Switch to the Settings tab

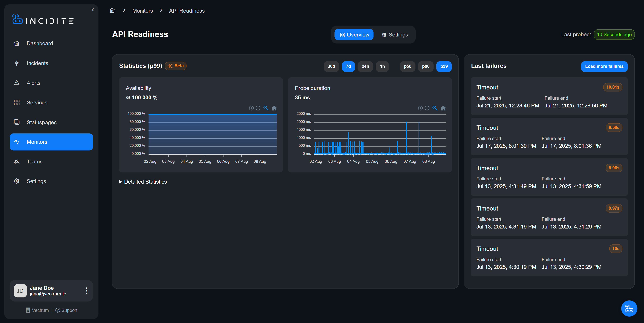(x=395, y=34)
